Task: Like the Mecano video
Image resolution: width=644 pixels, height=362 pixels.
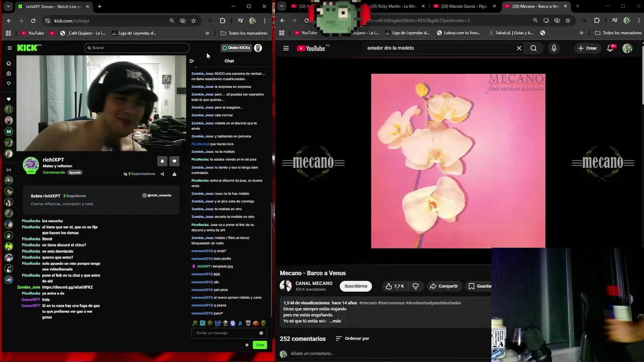Action: pos(395,286)
